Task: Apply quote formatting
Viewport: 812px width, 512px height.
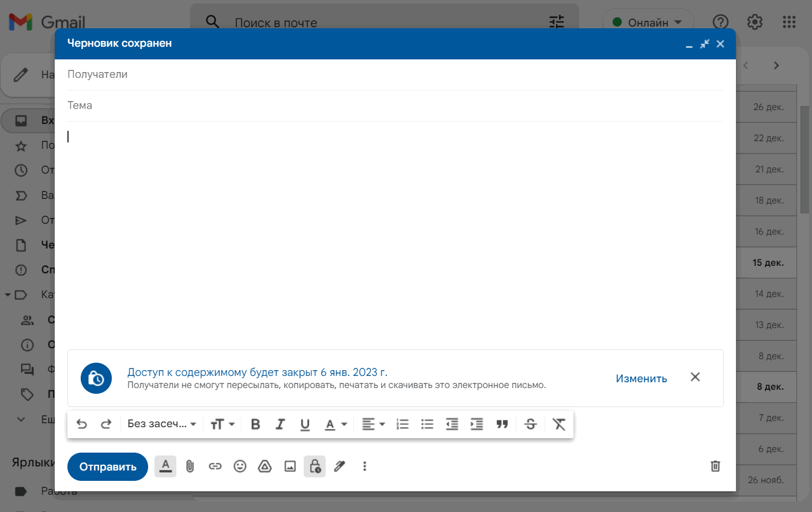Action: [x=503, y=424]
